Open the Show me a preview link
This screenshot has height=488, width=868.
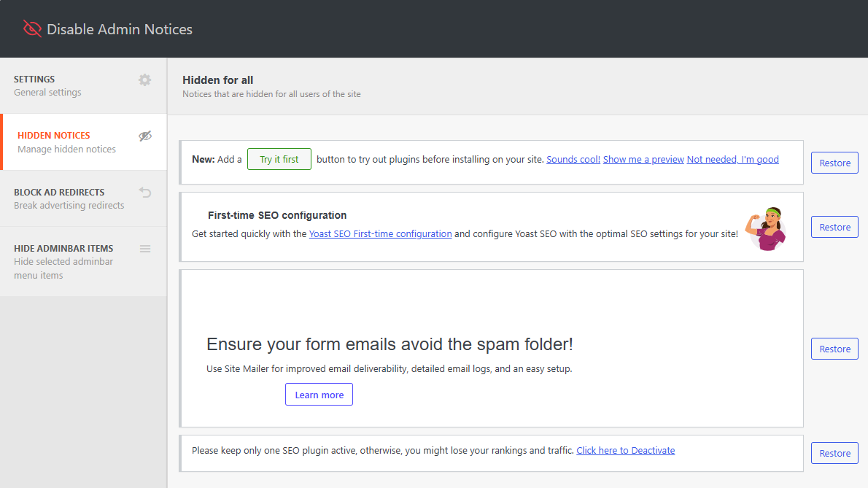pos(643,159)
